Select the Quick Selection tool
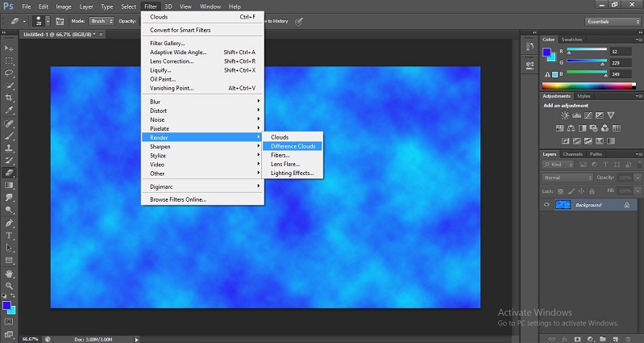 pos(9,86)
